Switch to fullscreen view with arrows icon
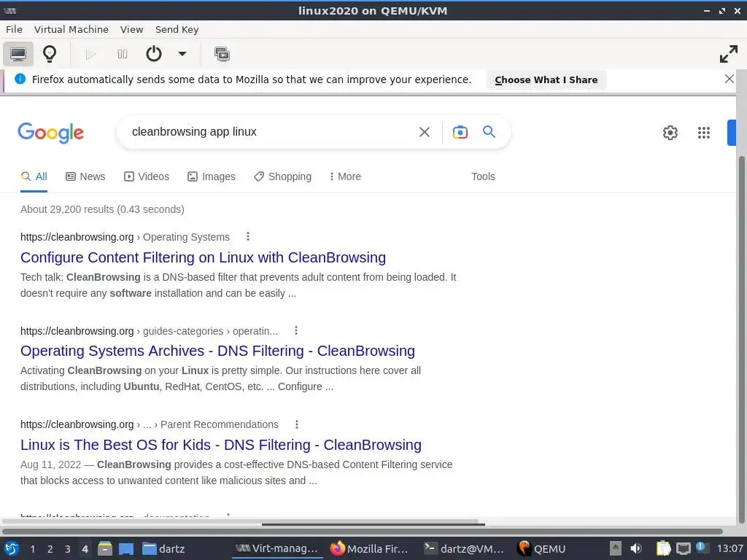This screenshot has height=560, width=747. coord(729,54)
